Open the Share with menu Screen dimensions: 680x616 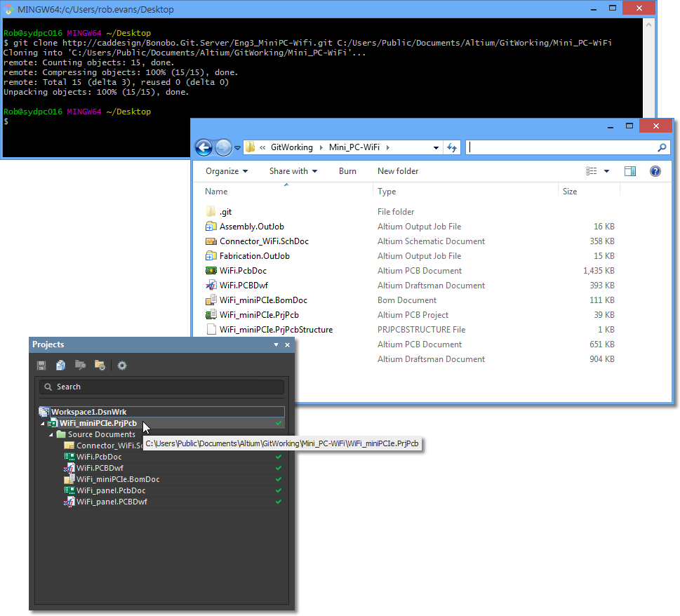point(293,170)
